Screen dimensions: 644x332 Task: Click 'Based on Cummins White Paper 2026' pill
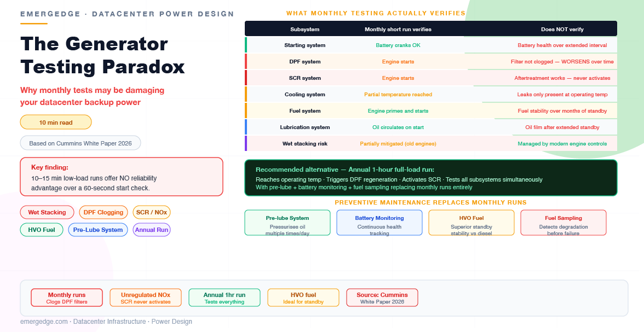point(81,143)
